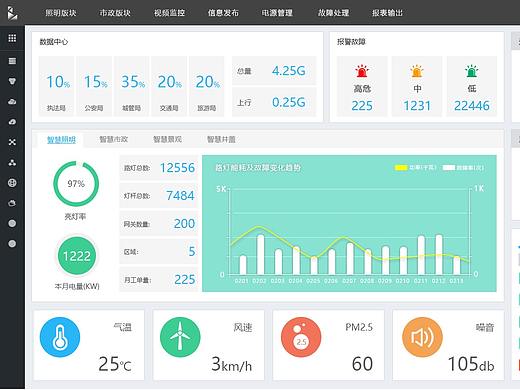Open the 照明版块 menu
Screen dimensions: 520x390
61,13
